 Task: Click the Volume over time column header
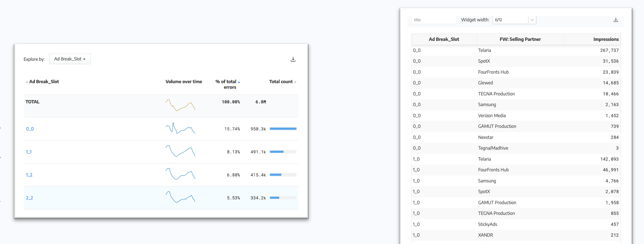pyautogui.click(x=184, y=82)
